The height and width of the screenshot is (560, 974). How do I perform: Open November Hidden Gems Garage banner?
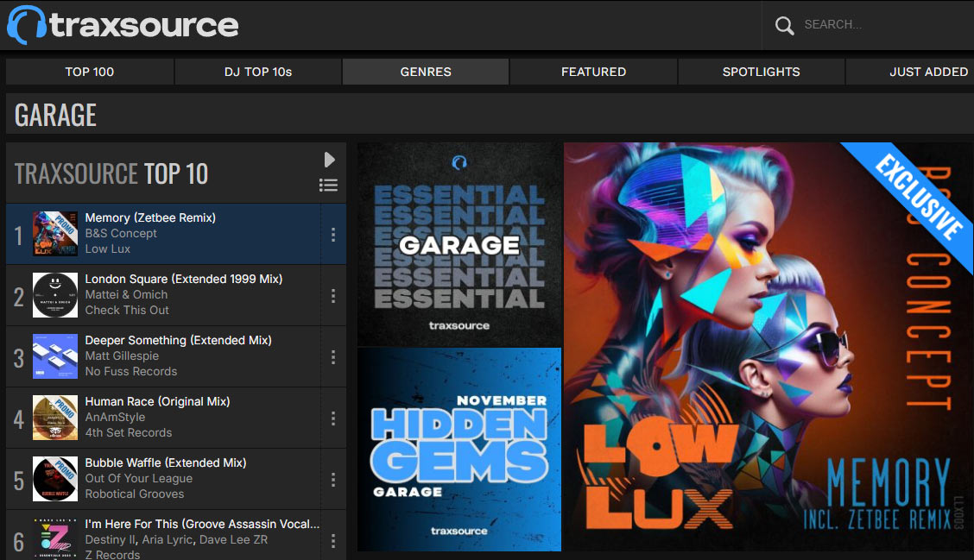tap(459, 450)
